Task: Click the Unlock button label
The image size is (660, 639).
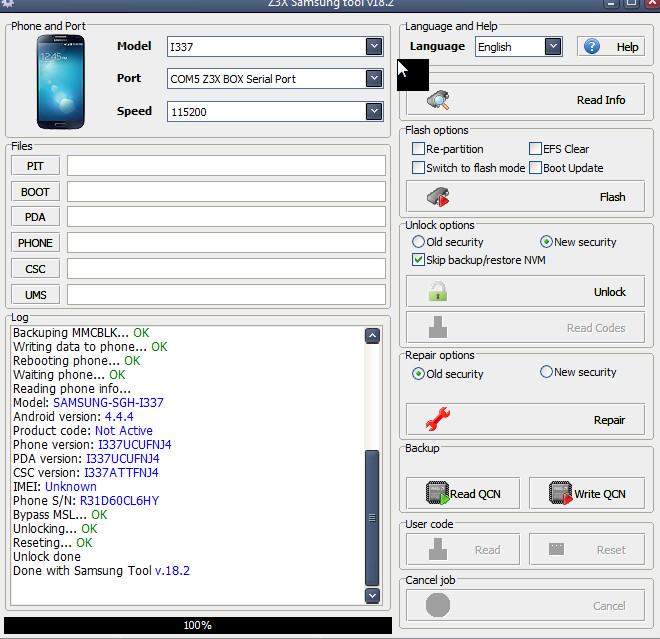Action: 609,292
